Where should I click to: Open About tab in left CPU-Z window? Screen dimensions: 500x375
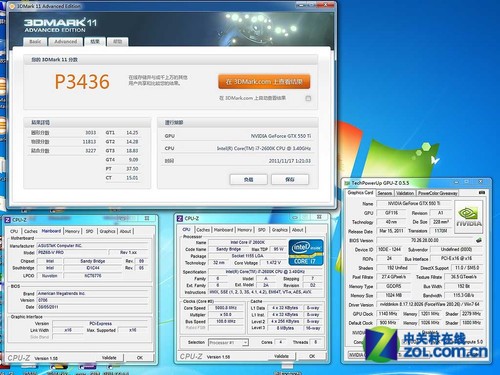pos(125,231)
